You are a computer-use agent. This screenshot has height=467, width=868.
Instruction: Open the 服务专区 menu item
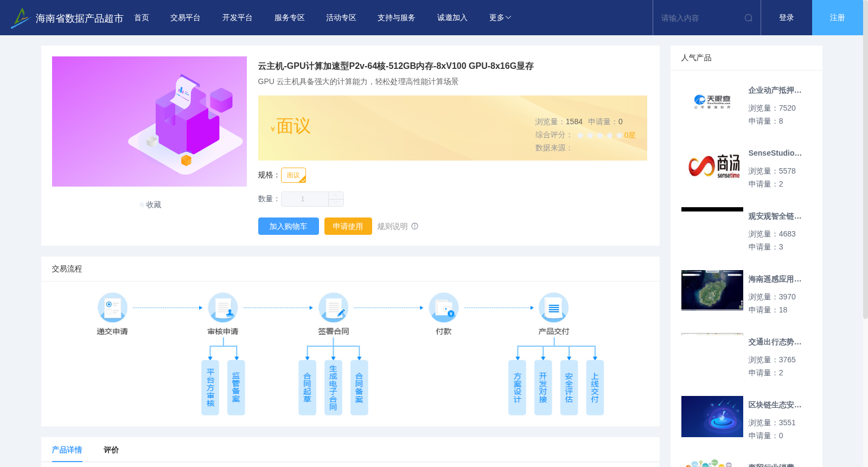pos(290,18)
